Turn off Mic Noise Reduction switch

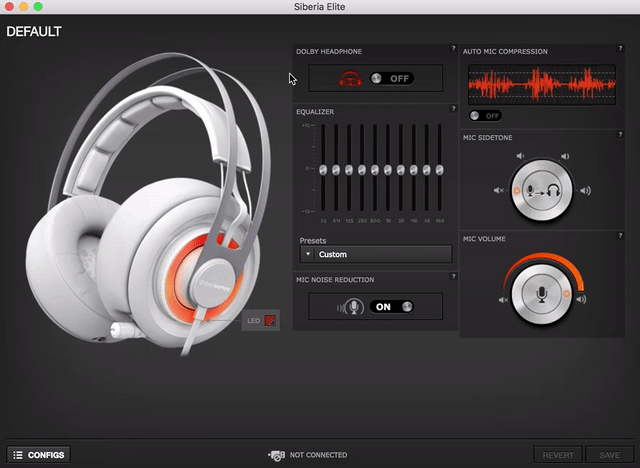point(392,307)
